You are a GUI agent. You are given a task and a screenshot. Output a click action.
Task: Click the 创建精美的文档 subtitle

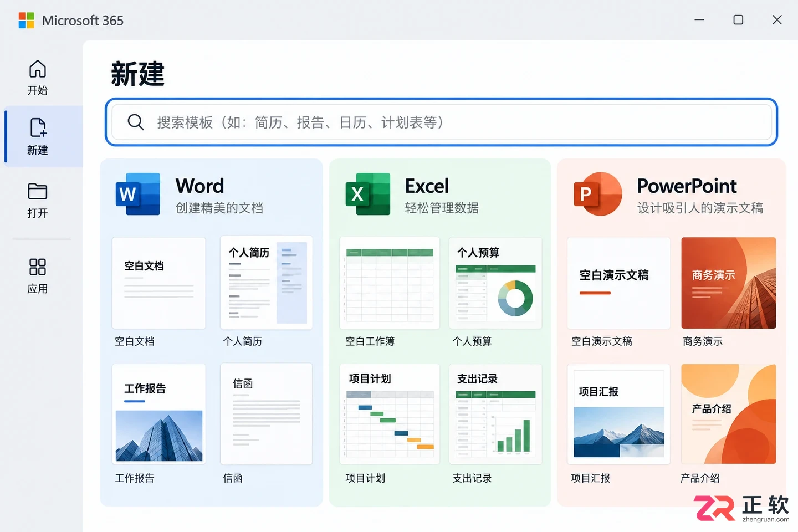point(219,208)
